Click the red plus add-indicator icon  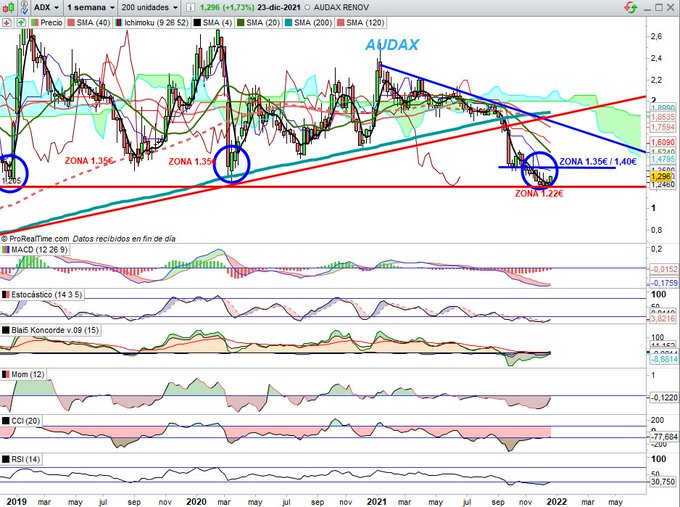click(x=7, y=23)
